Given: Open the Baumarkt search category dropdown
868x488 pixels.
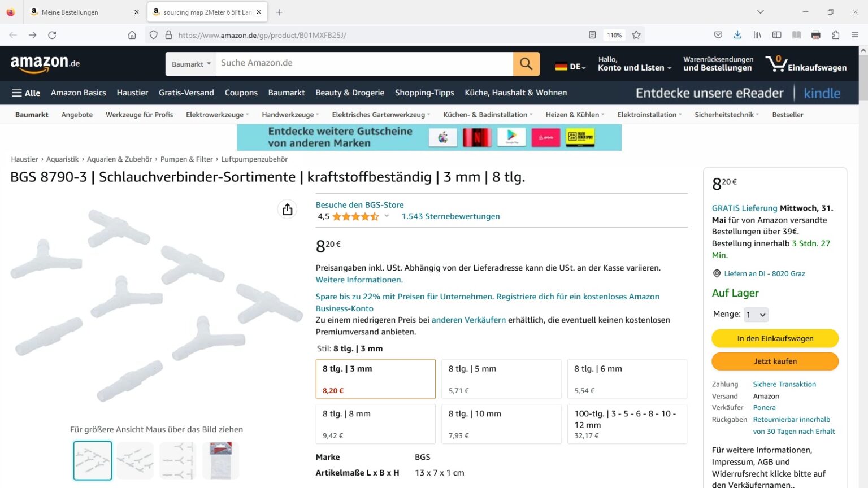Looking at the screenshot, I should tap(190, 63).
